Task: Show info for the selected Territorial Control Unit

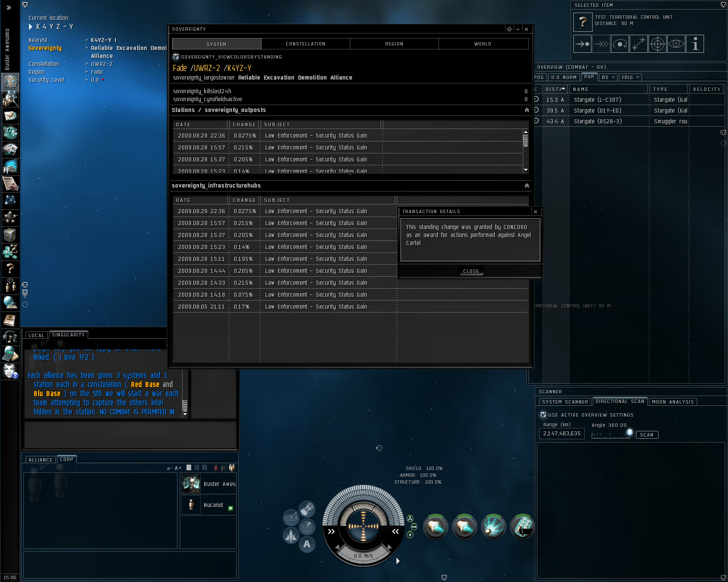Action: pos(695,44)
